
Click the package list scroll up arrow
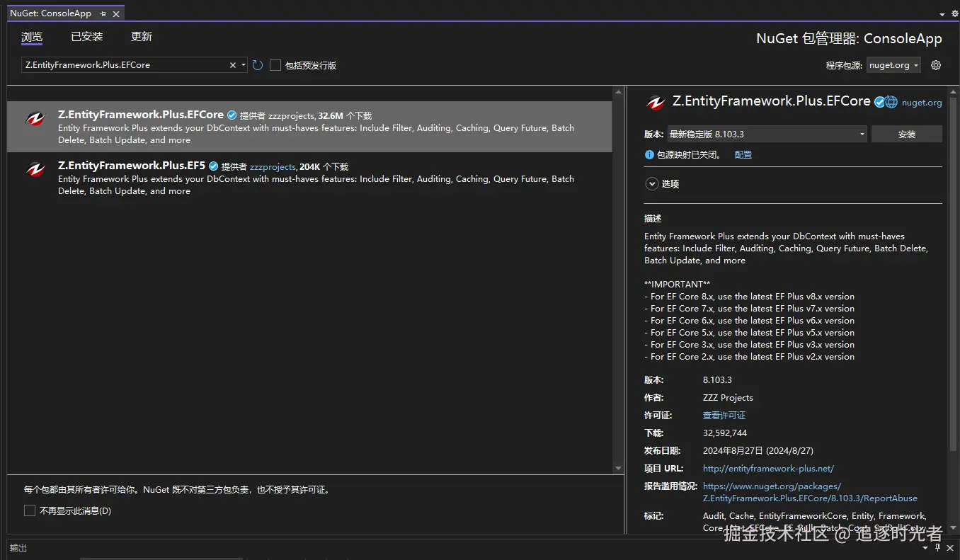coord(619,92)
